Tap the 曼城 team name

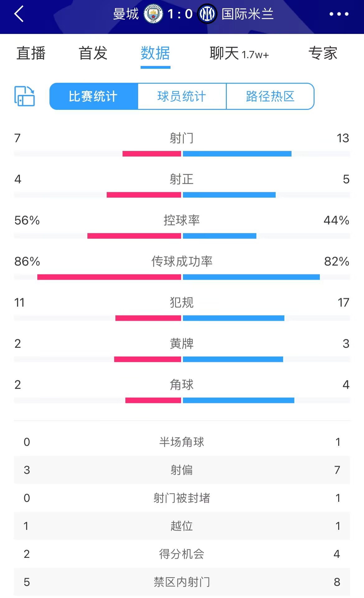click(126, 14)
